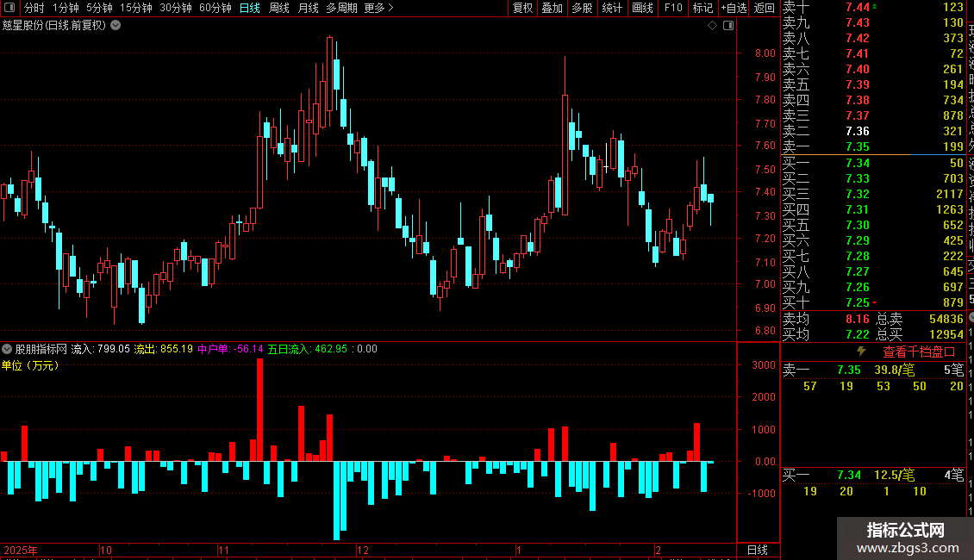This screenshot has height=560, width=974.
Task: Click the 日线 label at bottom right
Action: tap(757, 550)
